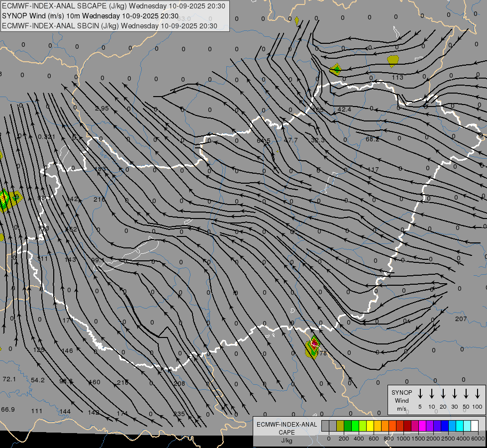Viewport: 487px width, 448px height.
Task: Click the 10 m/s wind arrow in legend
Action: (x=432, y=393)
